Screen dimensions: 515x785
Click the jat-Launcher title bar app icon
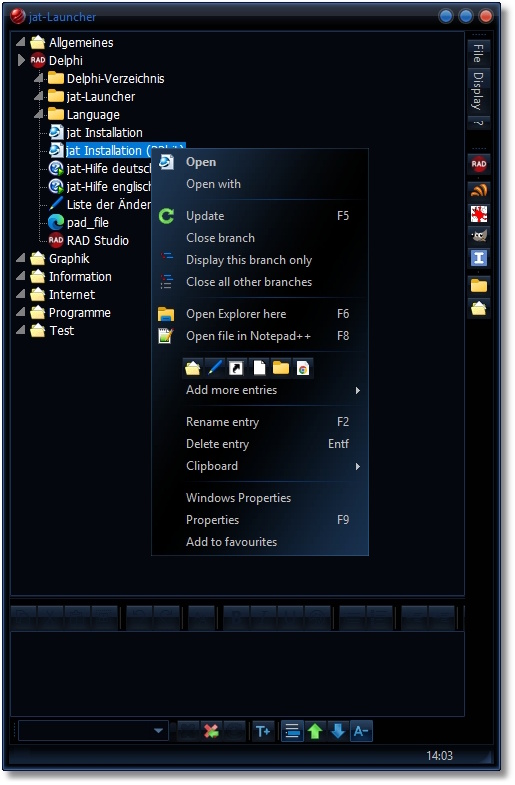[x=18, y=17]
